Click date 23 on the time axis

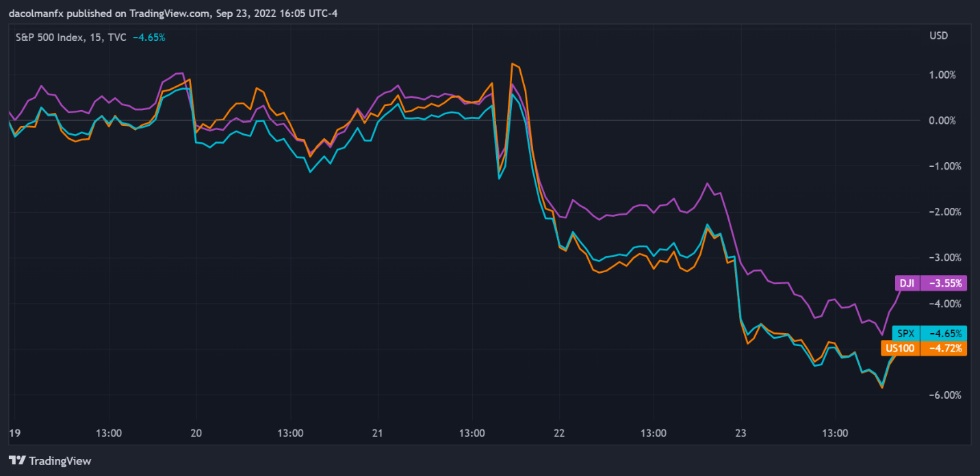point(741,433)
